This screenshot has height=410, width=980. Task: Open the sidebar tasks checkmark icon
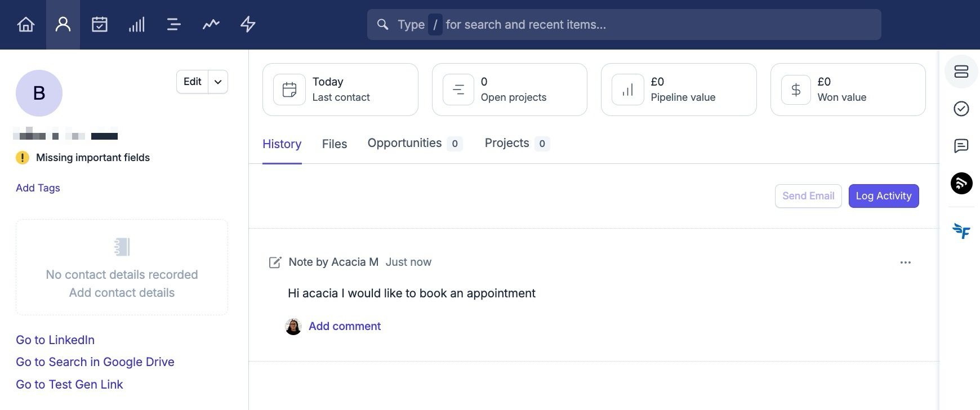tap(961, 109)
